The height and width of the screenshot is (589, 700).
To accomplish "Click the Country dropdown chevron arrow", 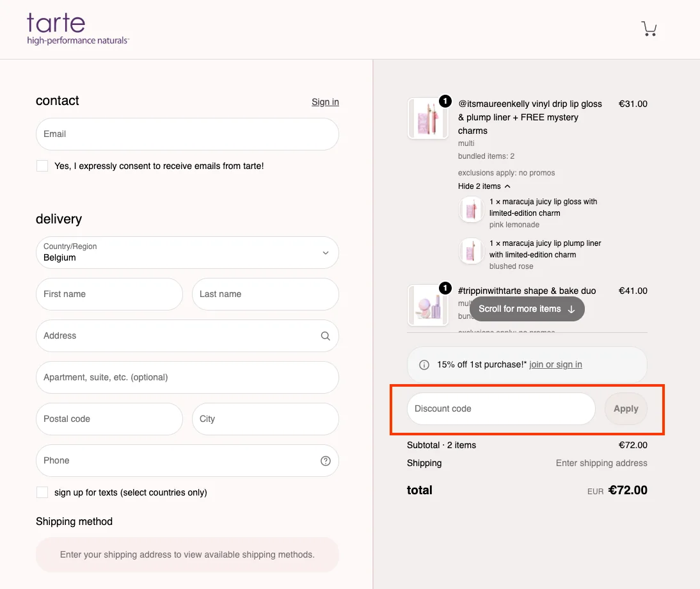I will [325, 252].
